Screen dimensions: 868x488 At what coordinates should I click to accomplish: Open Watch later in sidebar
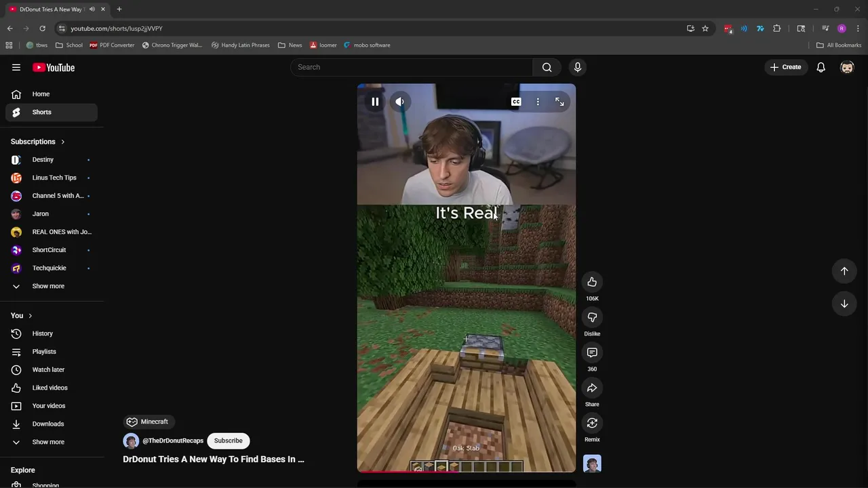click(52, 369)
